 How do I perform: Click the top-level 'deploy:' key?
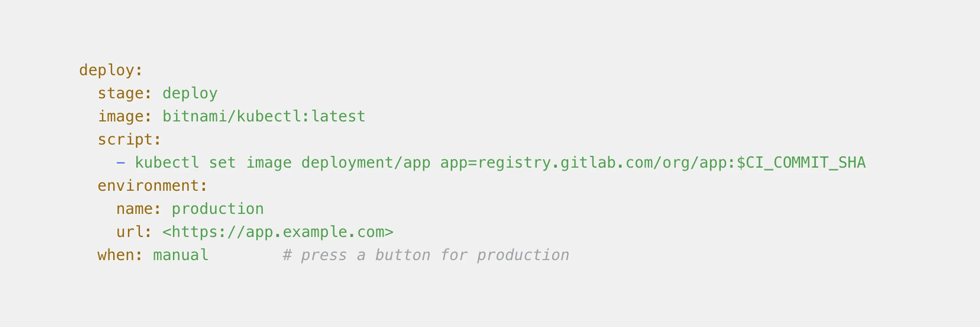click(x=110, y=70)
